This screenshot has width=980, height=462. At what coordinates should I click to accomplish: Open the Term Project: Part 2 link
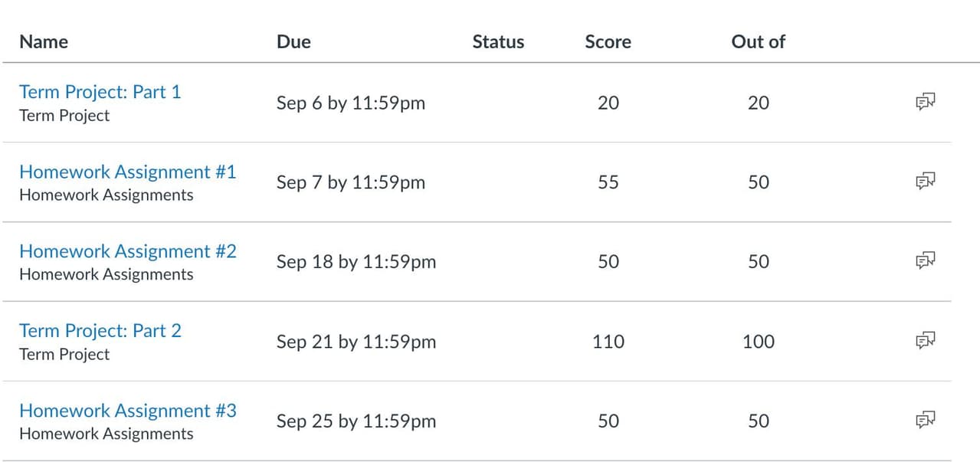(x=100, y=331)
